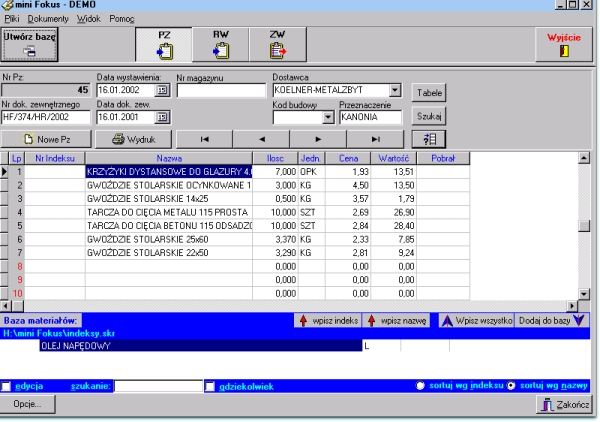
Task: Click the Dodaj do bazy button
Action: tap(552, 321)
